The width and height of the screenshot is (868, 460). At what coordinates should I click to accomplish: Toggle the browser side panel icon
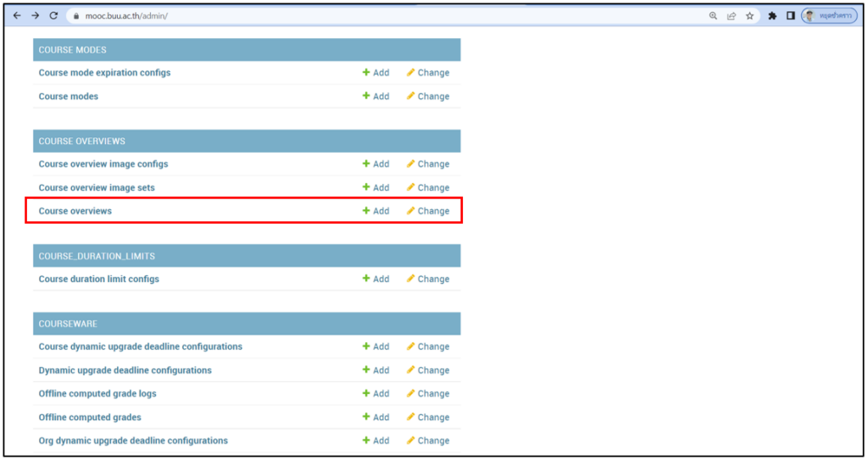click(790, 16)
